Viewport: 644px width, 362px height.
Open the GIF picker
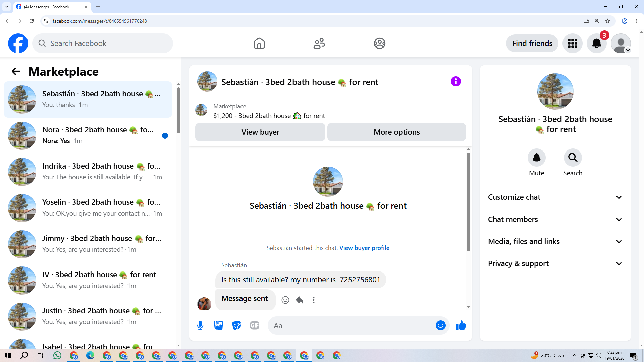[255, 325]
